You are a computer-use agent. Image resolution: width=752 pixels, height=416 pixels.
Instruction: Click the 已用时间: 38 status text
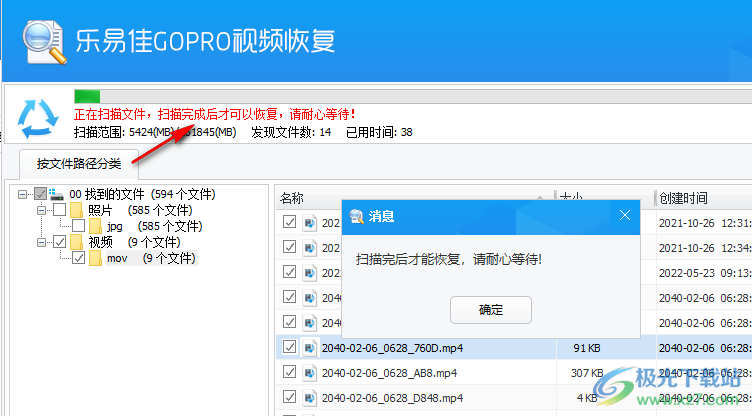(379, 132)
